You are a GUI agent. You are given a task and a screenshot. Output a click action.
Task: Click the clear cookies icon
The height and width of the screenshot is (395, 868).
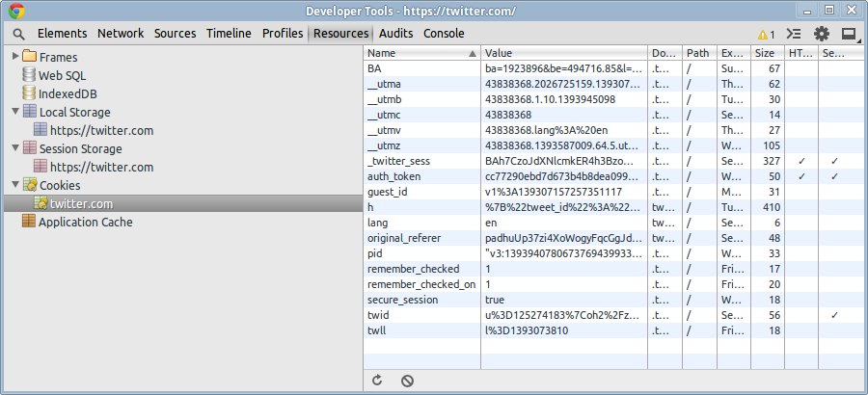click(407, 381)
